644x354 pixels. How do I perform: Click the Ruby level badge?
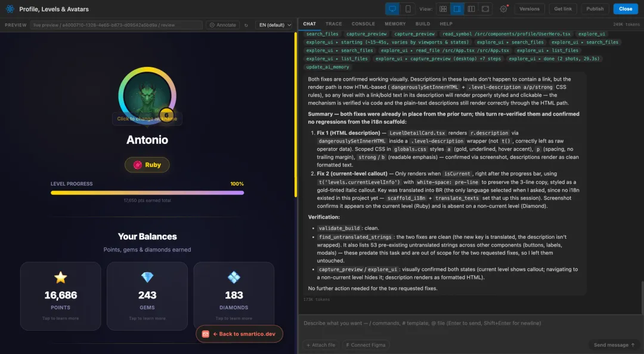coord(147,165)
